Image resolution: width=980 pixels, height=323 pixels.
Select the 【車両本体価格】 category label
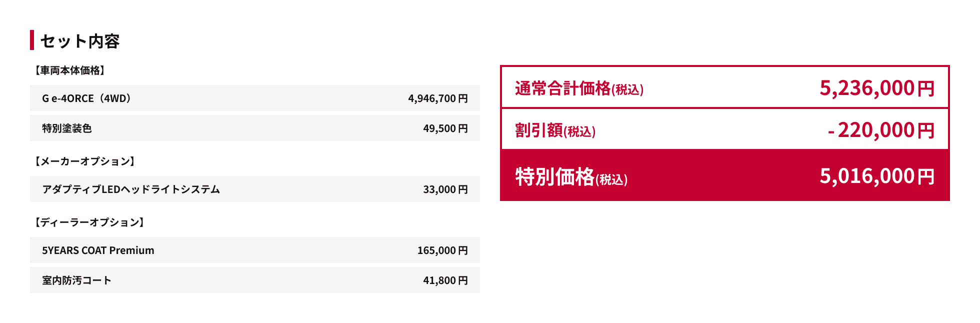click(x=69, y=70)
